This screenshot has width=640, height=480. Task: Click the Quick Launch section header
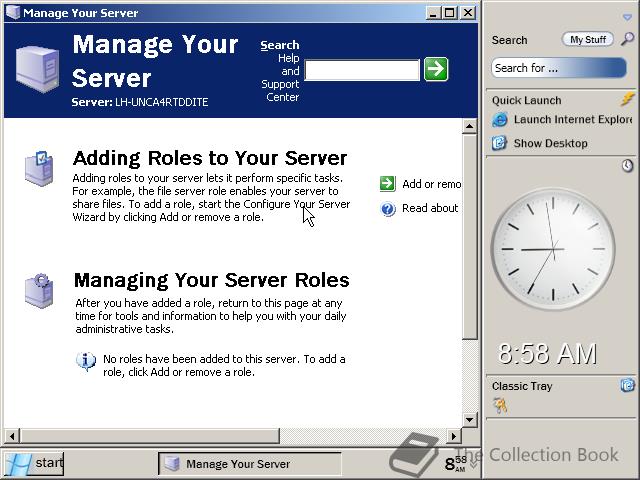(527, 100)
